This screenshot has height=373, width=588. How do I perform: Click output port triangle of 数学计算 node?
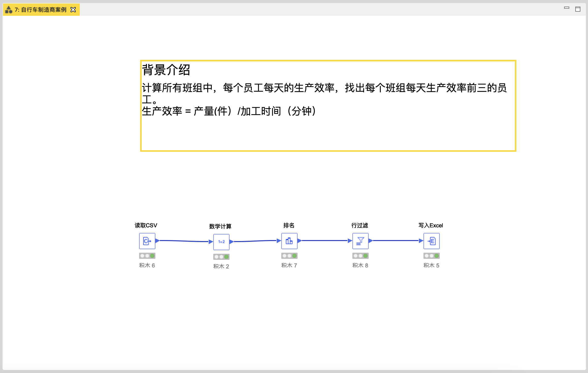click(231, 242)
